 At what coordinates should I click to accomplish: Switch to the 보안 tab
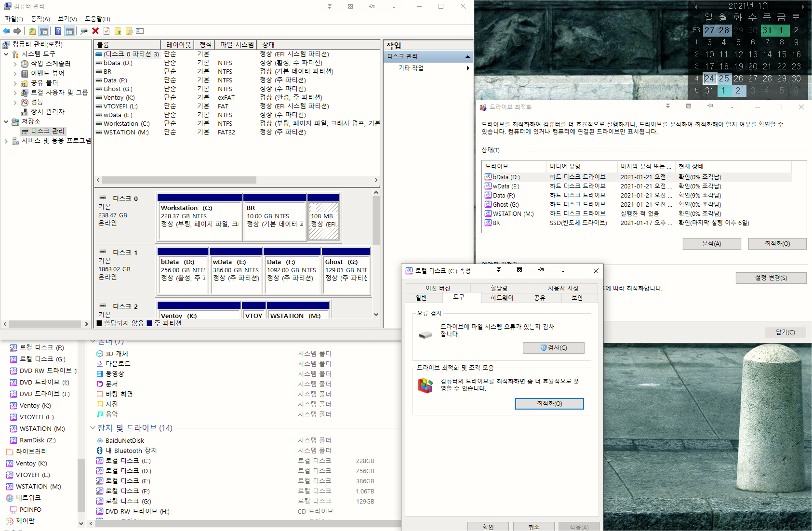coord(577,298)
